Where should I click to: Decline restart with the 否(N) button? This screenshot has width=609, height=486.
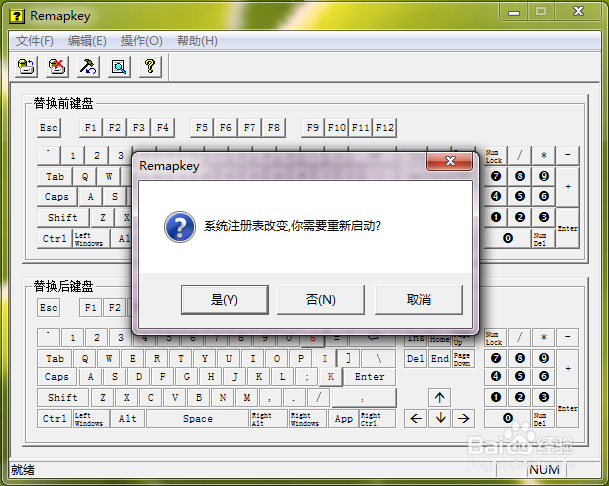click(321, 300)
